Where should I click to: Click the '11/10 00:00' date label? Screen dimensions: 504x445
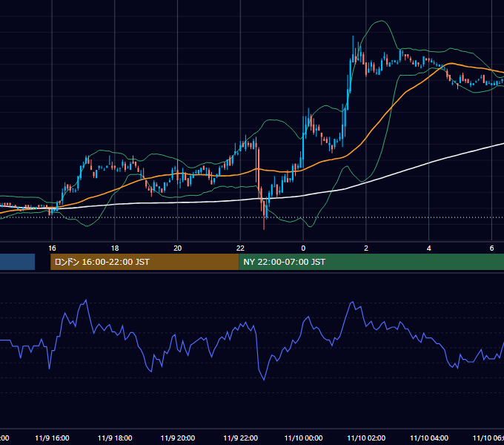(303, 438)
